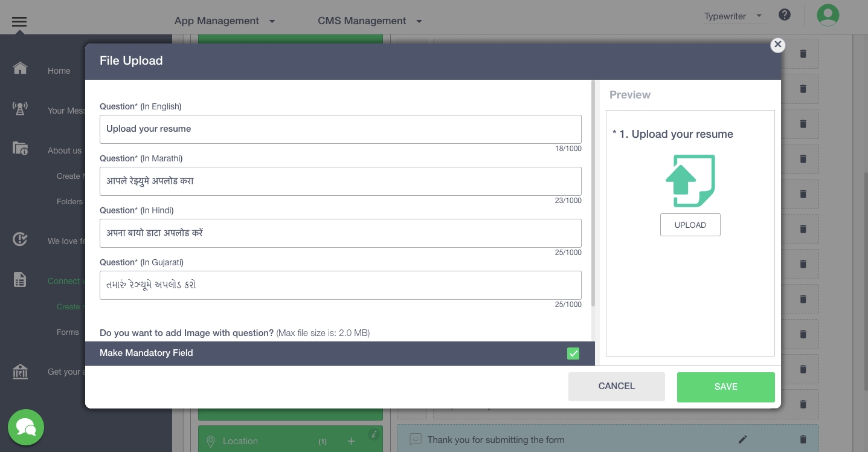Open Forms in the sidebar
This screenshot has width=868, height=452.
tap(68, 332)
